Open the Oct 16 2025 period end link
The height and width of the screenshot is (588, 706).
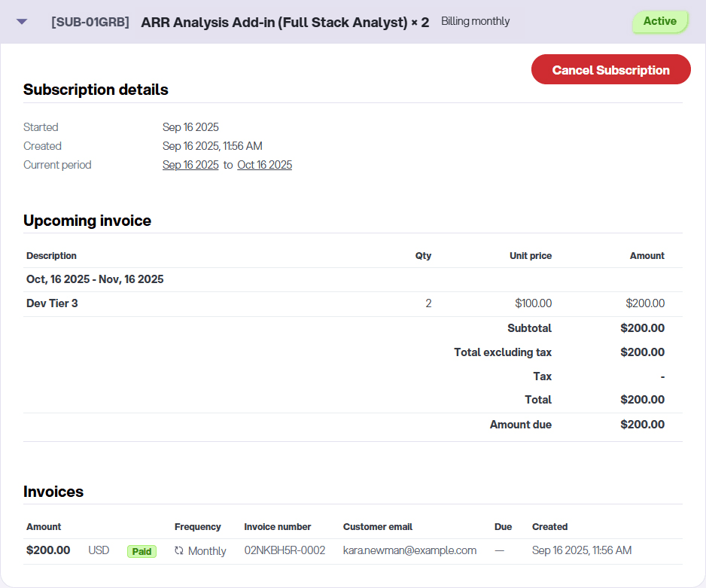tap(264, 165)
